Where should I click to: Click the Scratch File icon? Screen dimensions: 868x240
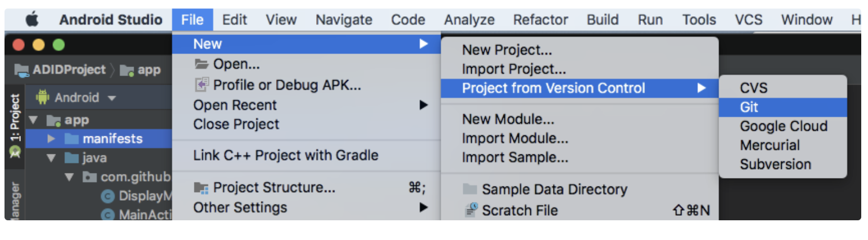point(471,210)
